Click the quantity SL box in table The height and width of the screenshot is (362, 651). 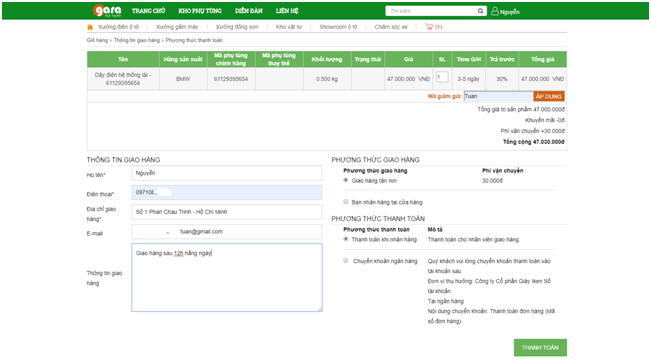442,77
